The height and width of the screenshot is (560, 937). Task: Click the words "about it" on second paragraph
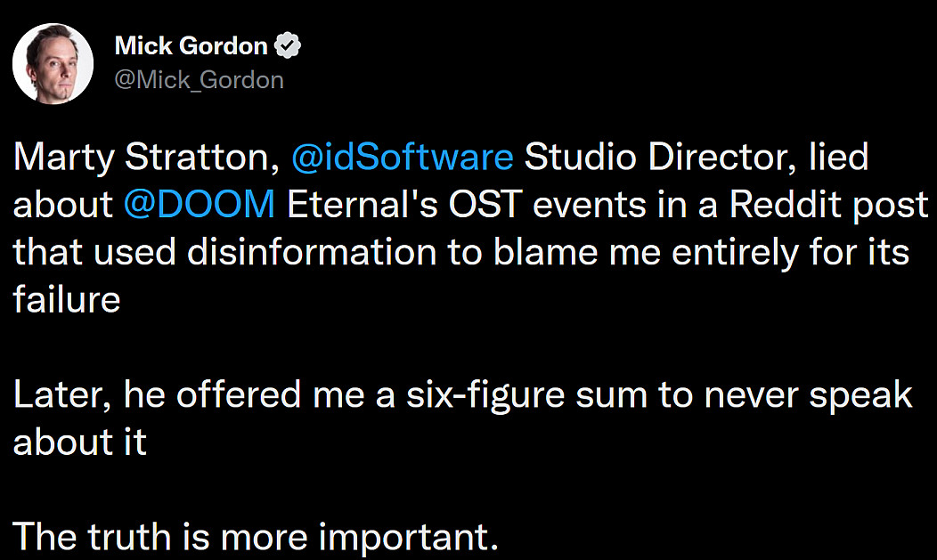coord(79,442)
